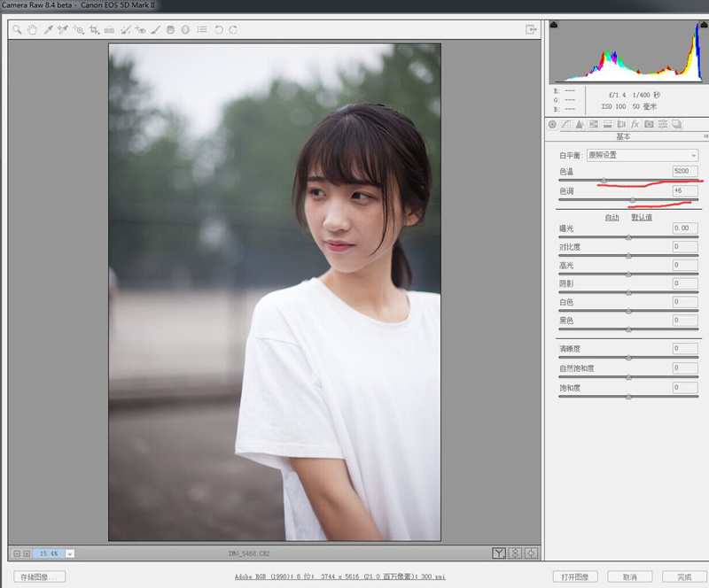Adjust the 色温 slider handle
709x588 pixels.
(x=604, y=181)
